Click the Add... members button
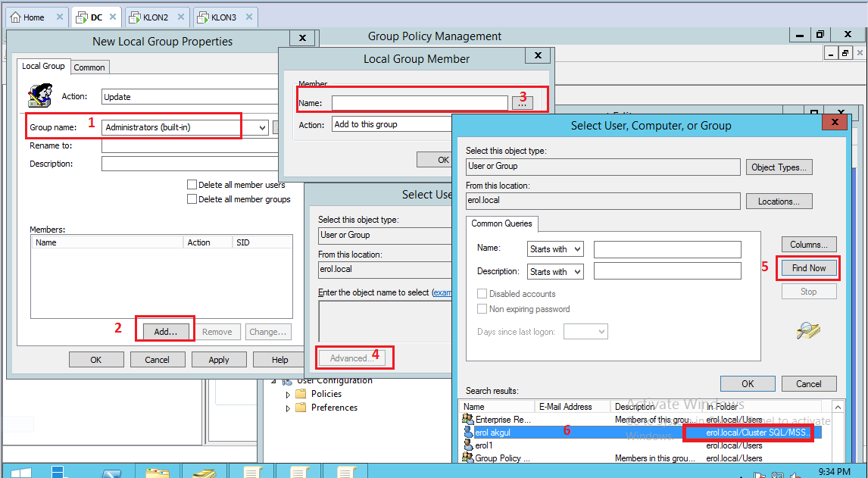Screen dimensions: 868x478 click(x=165, y=332)
